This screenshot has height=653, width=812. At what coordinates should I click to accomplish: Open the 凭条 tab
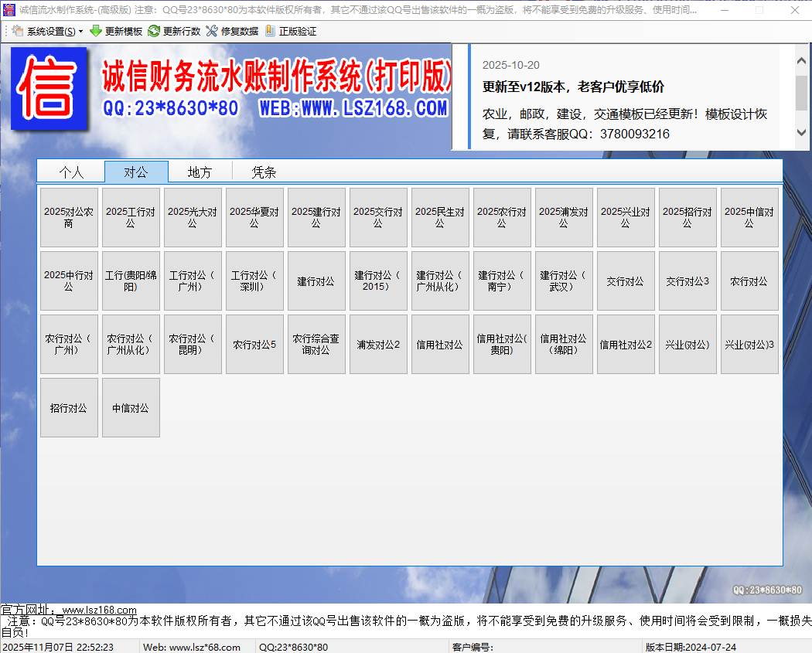click(x=263, y=172)
